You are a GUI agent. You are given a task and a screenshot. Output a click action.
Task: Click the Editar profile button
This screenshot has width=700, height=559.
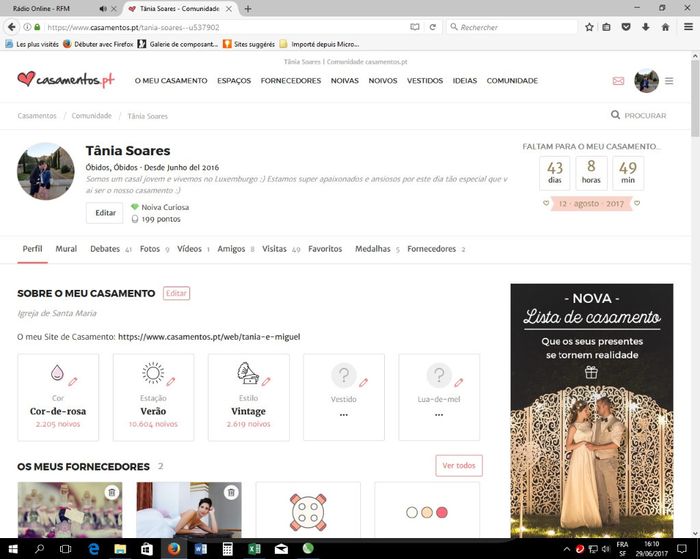pos(104,213)
